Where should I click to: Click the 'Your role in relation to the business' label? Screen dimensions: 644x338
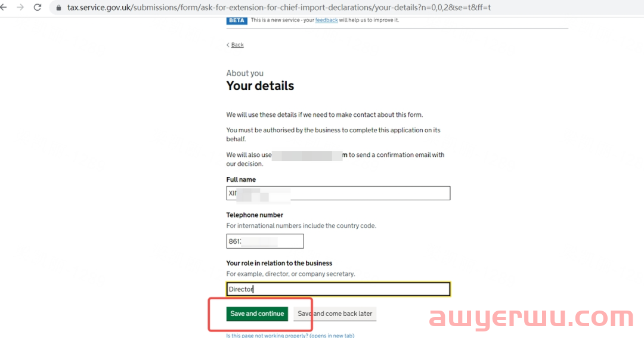coord(279,263)
